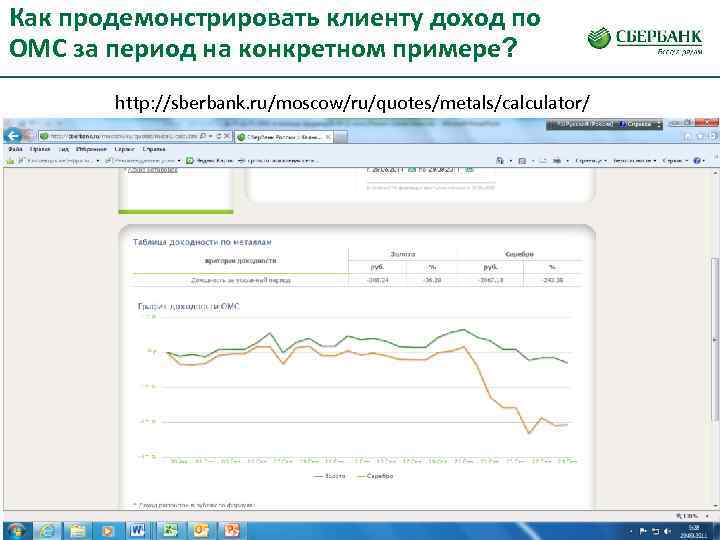Open Microsoft Excel from the taskbar

[x=171, y=531]
